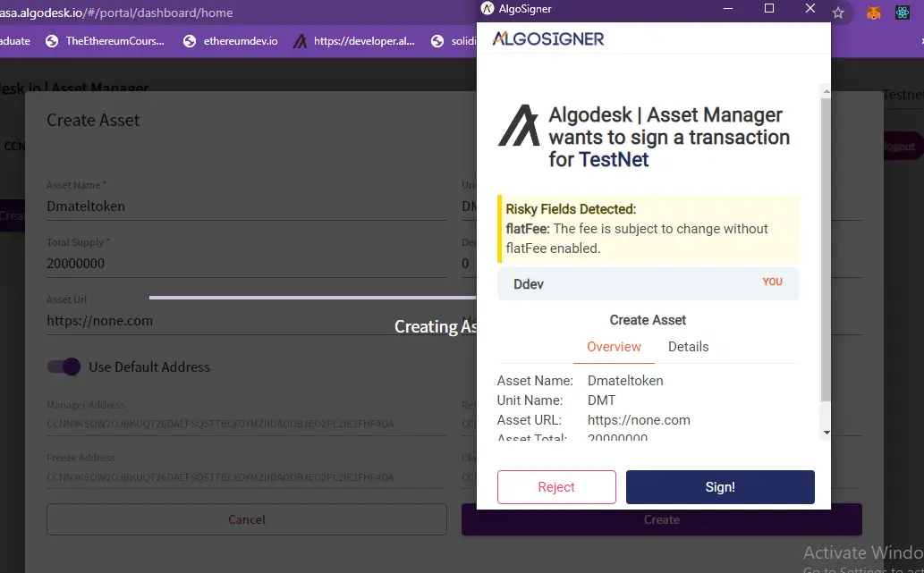Open React Developer Tools extension
This screenshot has width=924, height=573.
[903, 13]
